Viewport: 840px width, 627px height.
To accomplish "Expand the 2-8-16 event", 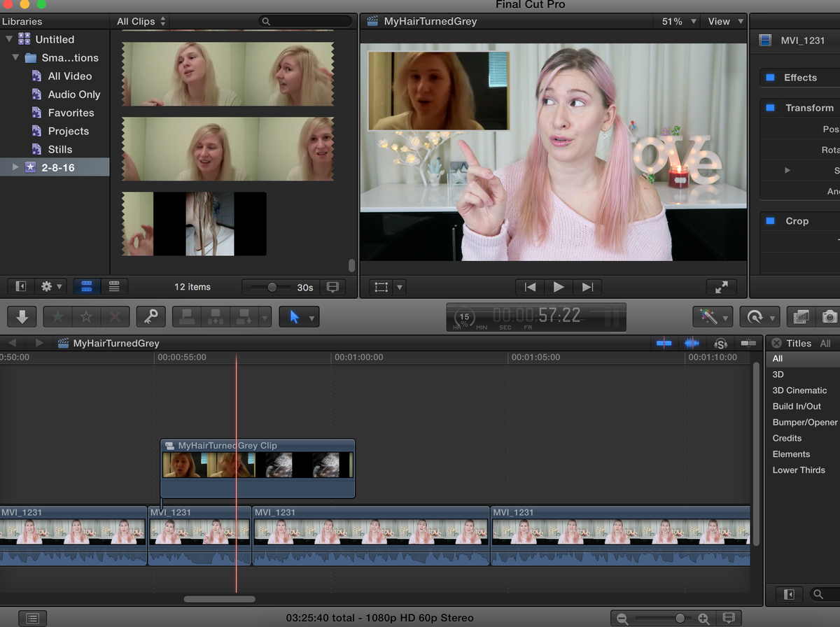I will tap(15, 167).
